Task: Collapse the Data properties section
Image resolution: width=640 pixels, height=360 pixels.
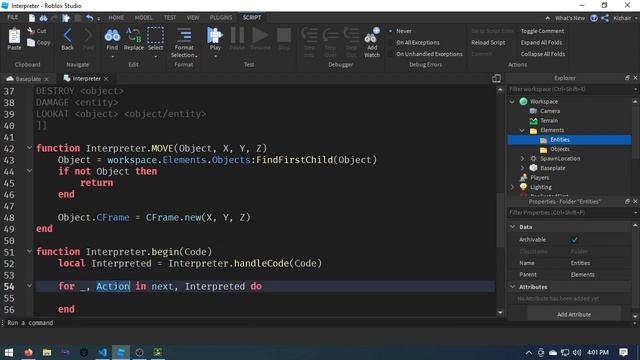Action: [513, 227]
